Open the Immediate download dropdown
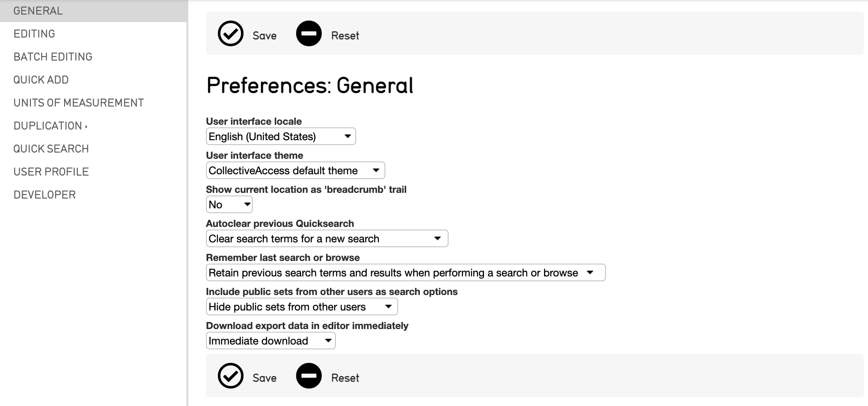This screenshot has height=406, width=868. click(x=270, y=341)
